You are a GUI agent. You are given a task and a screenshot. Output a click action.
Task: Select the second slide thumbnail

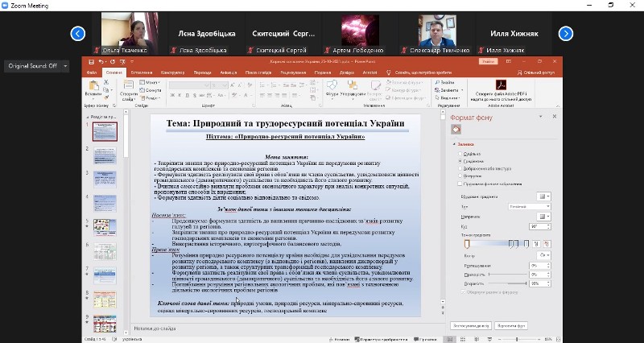[x=105, y=159]
